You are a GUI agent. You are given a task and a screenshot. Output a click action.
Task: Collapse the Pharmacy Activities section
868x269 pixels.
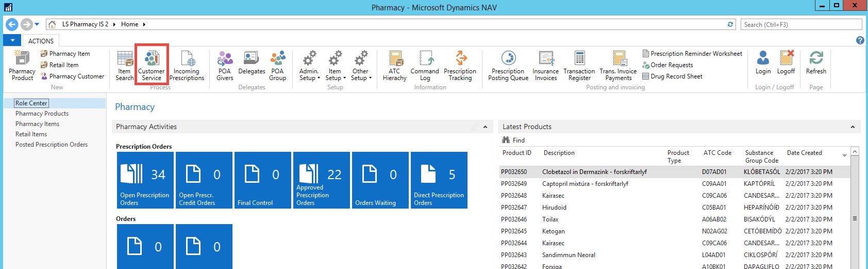(x=485, y=127)
